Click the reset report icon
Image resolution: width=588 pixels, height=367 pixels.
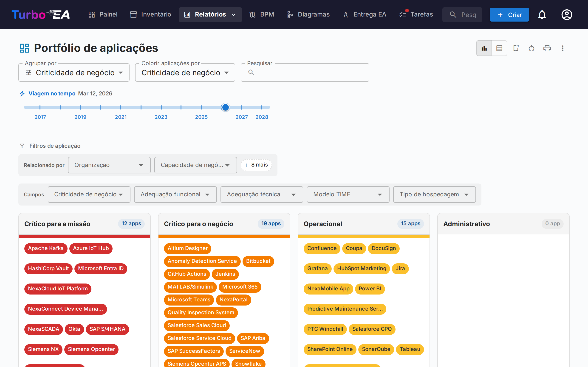tap(531, 48)
